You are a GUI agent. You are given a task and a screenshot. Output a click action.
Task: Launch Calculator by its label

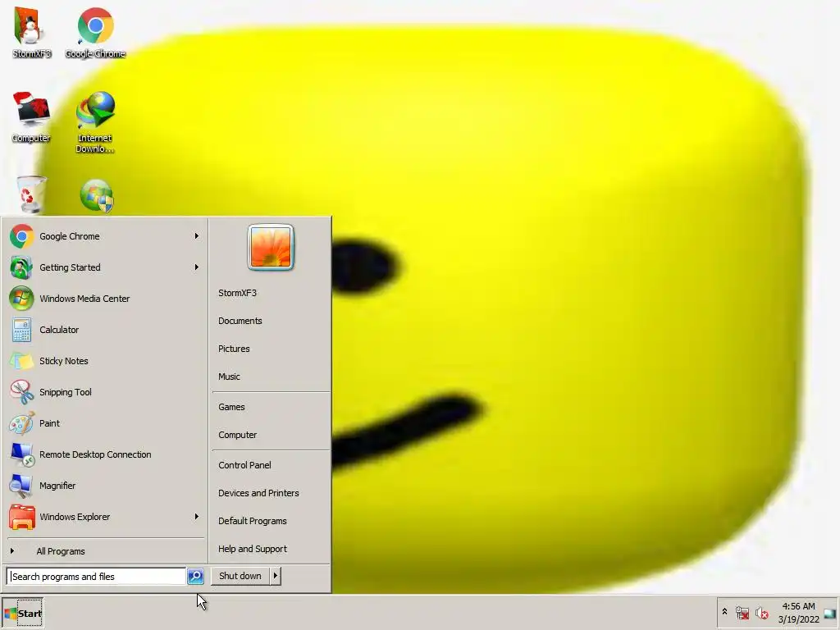point(59,330)
